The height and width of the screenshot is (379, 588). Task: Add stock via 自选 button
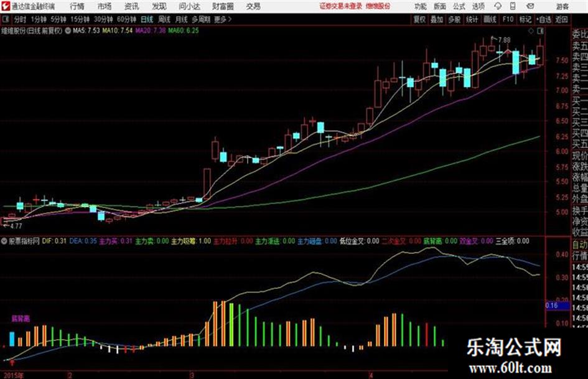pos(543,19)
